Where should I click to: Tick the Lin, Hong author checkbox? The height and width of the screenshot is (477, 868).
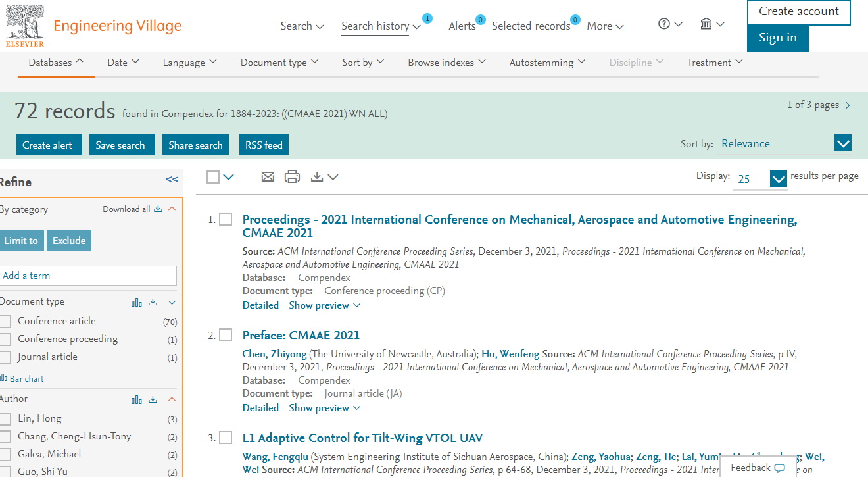[6, 419]
